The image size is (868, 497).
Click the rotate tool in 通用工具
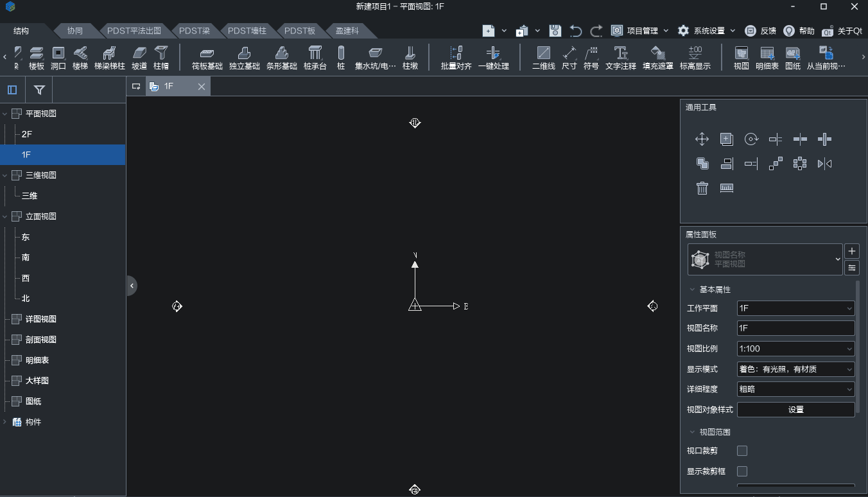(x=751, y=139)
